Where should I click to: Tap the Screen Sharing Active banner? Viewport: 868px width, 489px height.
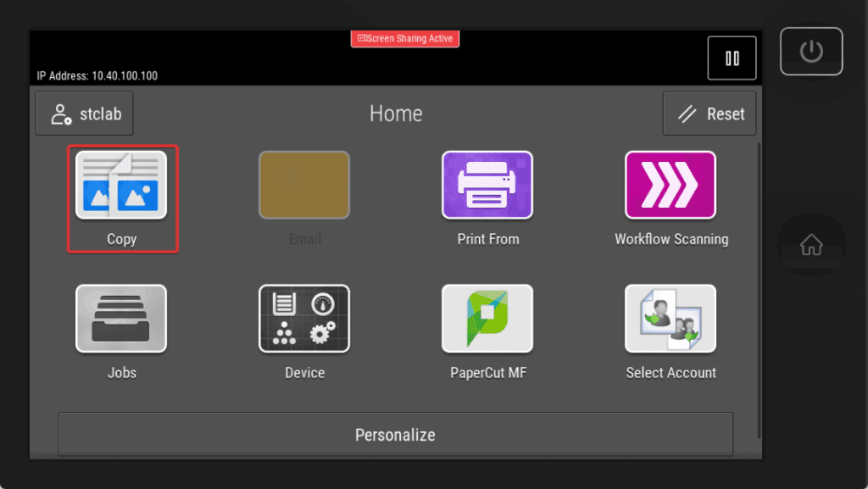pos(404,38)
